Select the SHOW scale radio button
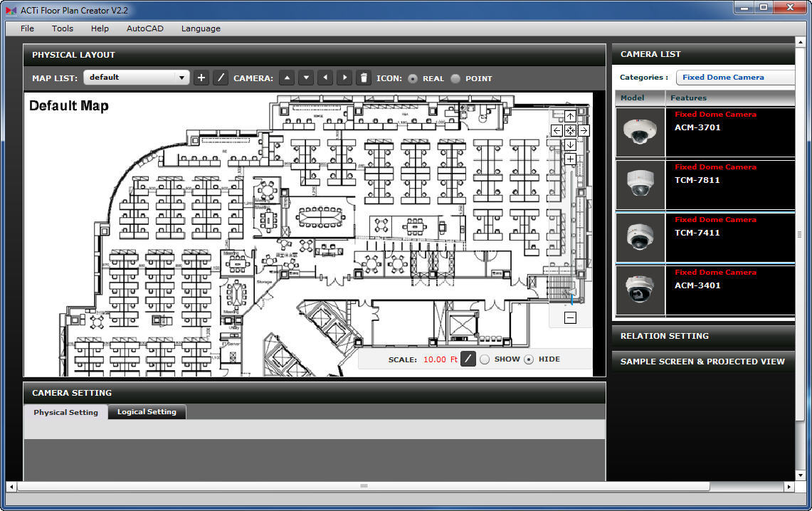Viewport: 812px width, 511px height. pos(485,359)
